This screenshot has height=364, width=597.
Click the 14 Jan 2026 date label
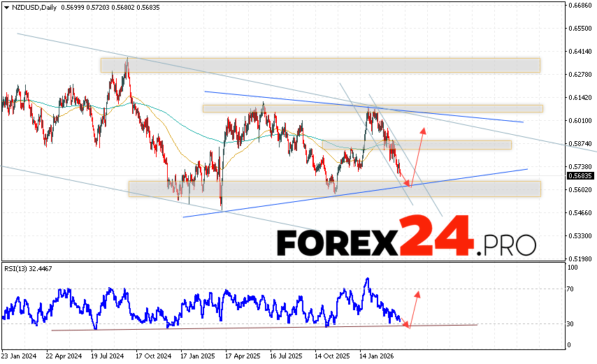coord(375,355)
